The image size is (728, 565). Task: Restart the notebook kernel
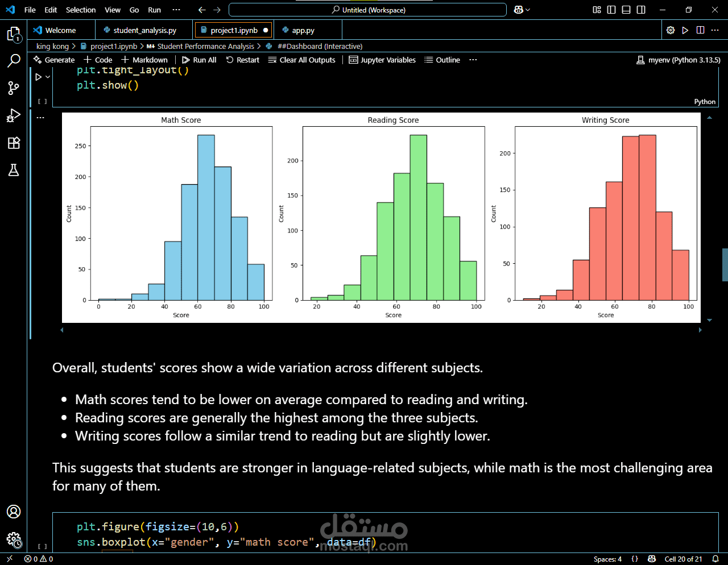click(242, 60)
